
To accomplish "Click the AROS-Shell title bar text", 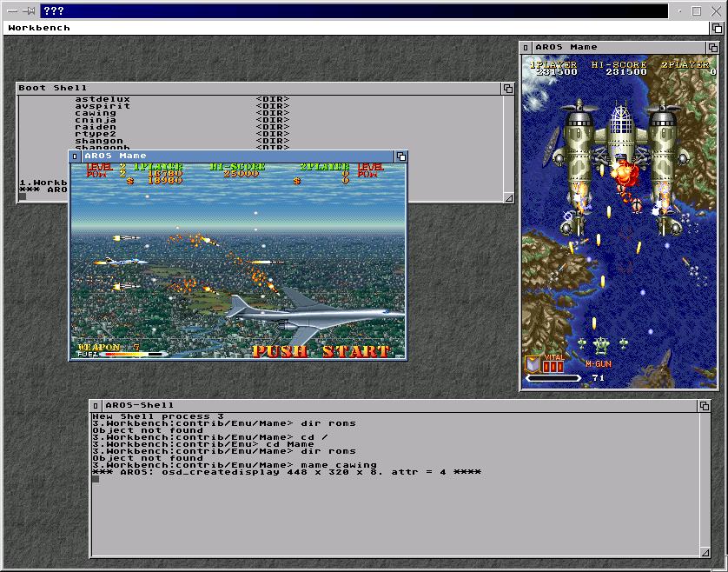I will (139, 406).
